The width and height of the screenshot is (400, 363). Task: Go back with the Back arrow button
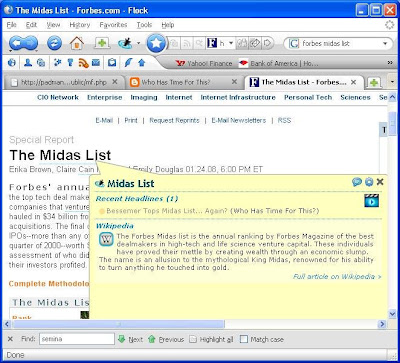(x=15, y=43)
